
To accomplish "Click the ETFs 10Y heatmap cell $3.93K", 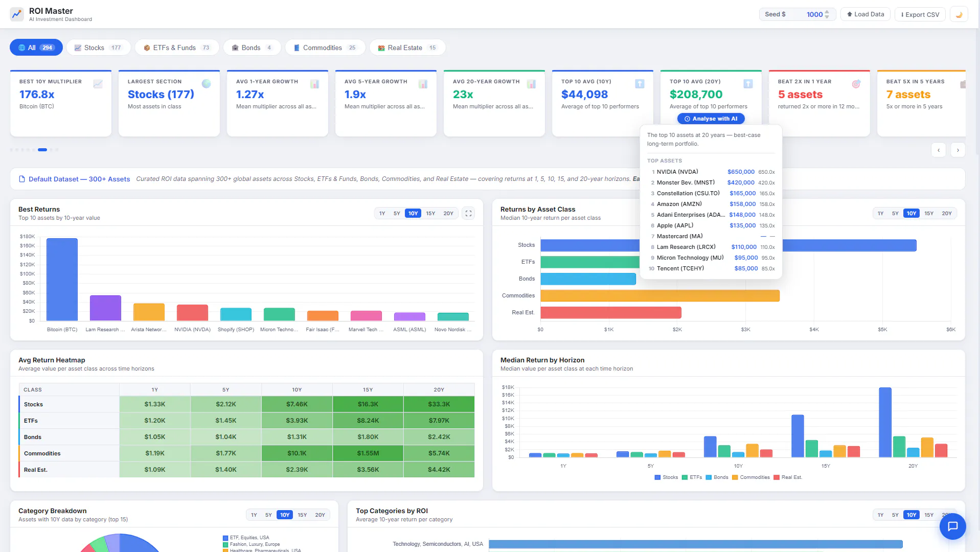I will [297, 421].
